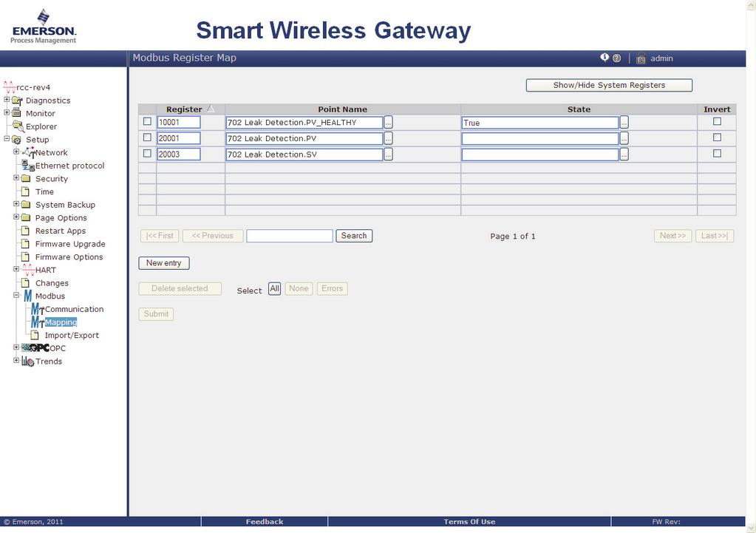
Task: Click the Time page icon
Action: coord(26,191)
